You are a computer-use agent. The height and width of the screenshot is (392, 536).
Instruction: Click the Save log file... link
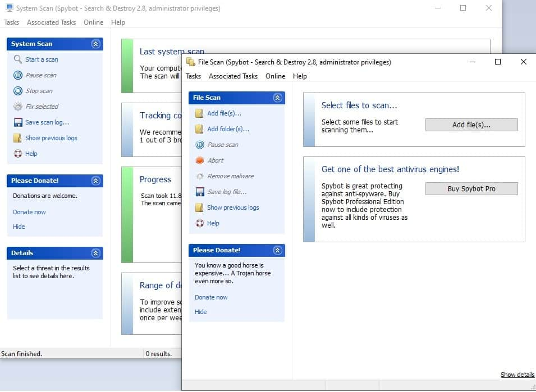(227, 192)
